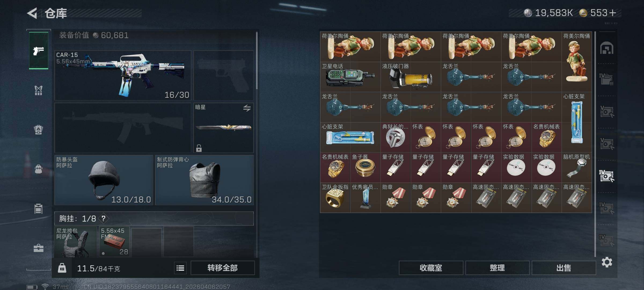This screenshot has width=644, height=290.
Task: Click 整理 to sort inventory
Action: point(497,268)
